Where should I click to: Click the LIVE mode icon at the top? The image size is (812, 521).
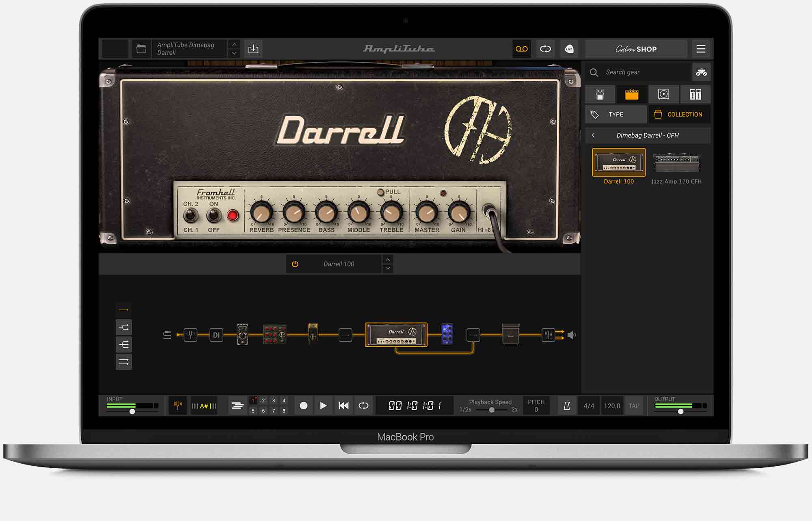tap(569, 49)
